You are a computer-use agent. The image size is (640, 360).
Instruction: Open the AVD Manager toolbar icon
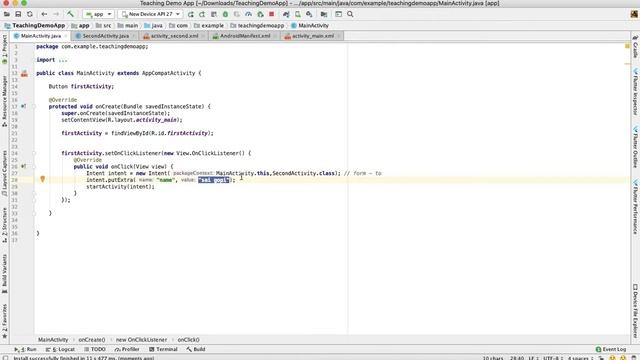point(298,14)
